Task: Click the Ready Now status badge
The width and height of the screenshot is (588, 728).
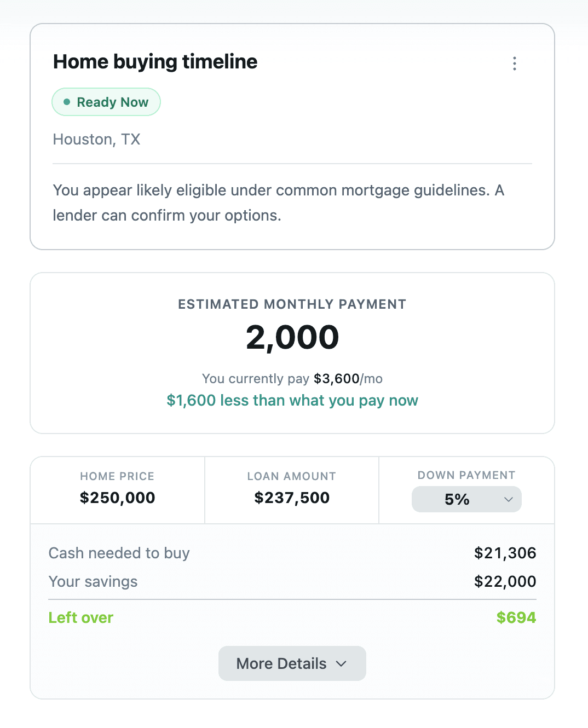Action: [x=106, y=102]
